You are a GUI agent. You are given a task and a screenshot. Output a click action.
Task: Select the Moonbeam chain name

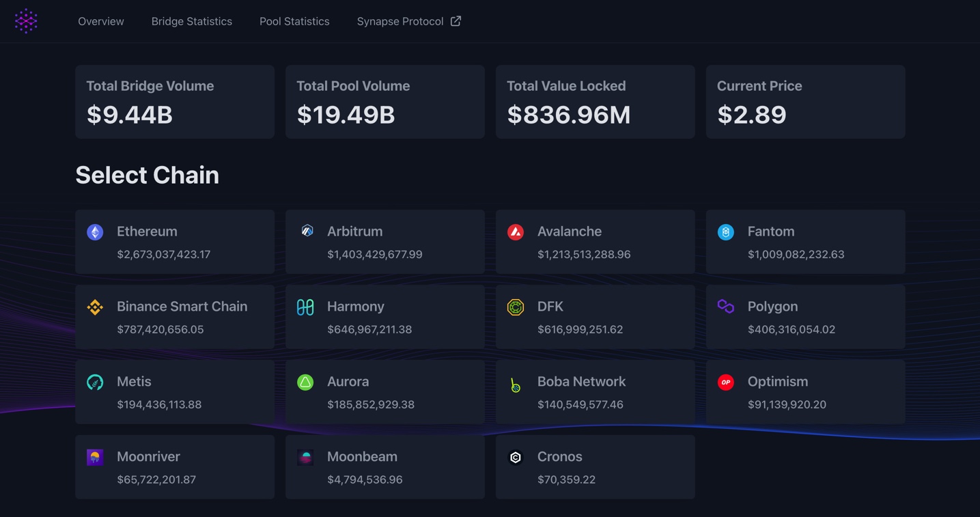click(363, 457)
